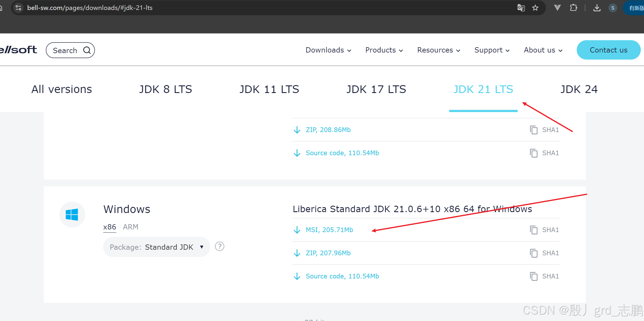The width and height of the screenshot is (644, 321).
Task: Switch to the JDK 17 LTS tab
Action: 376,89
